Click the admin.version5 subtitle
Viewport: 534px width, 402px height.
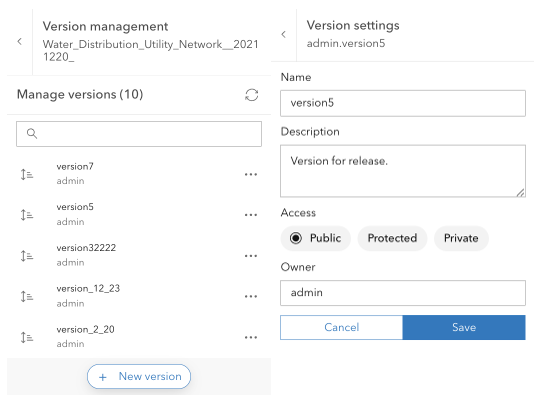pyautogui.click(x=346, y=44)
